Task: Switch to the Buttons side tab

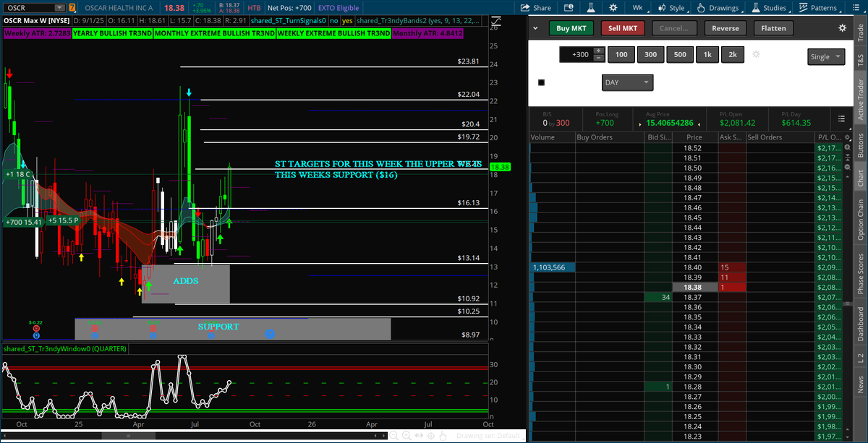Action: pyautogui.click(x=861, y=145)
